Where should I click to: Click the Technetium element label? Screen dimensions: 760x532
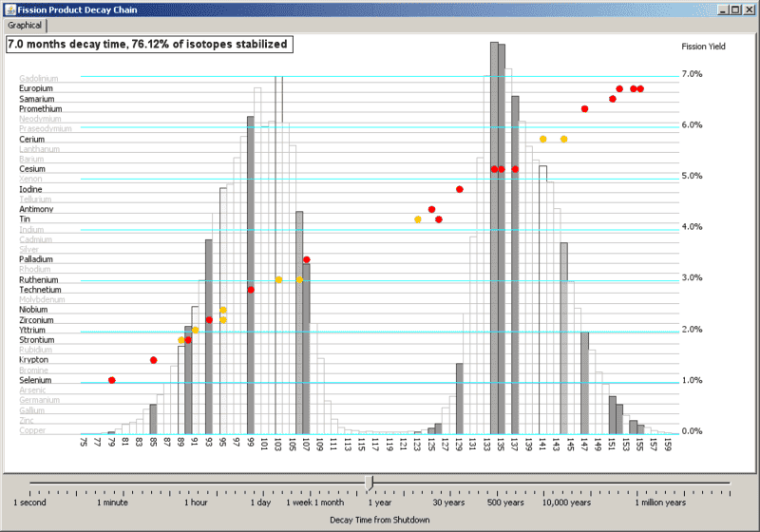[40, 289]
